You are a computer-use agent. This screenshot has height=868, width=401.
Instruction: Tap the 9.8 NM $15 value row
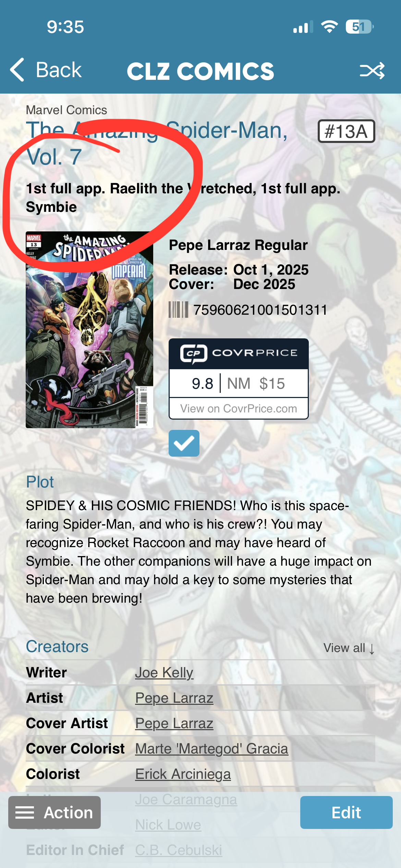239,384
